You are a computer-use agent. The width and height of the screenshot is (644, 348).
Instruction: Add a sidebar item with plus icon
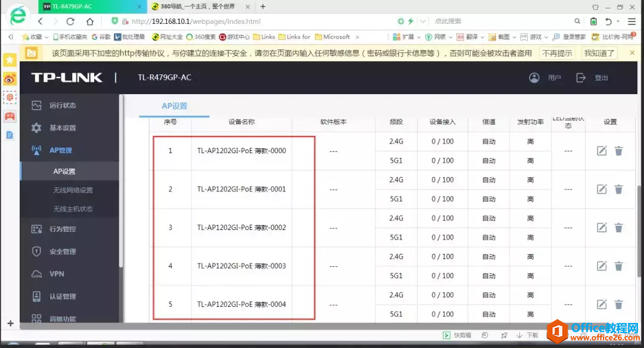pyautogui.click(x=10, y=324)
